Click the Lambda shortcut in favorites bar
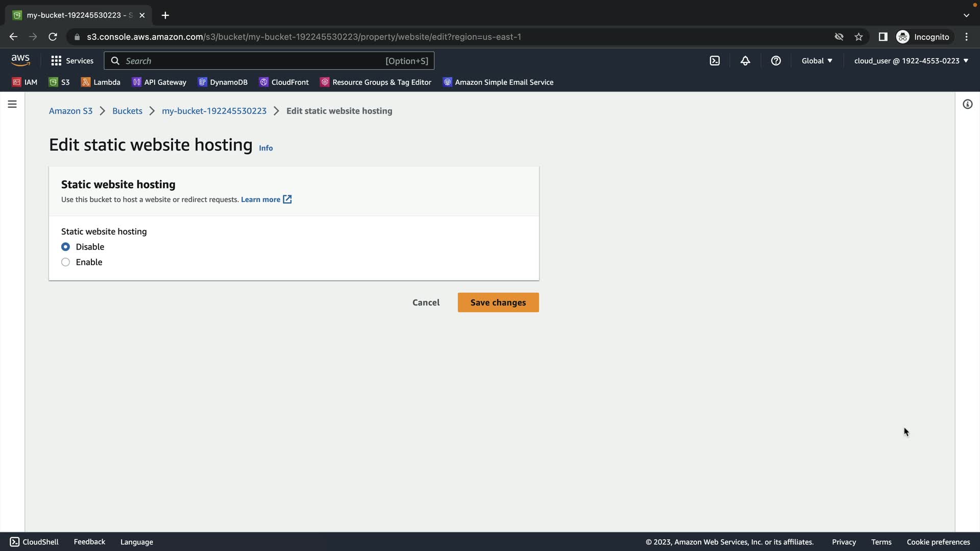980x551 pixels. 101,82
